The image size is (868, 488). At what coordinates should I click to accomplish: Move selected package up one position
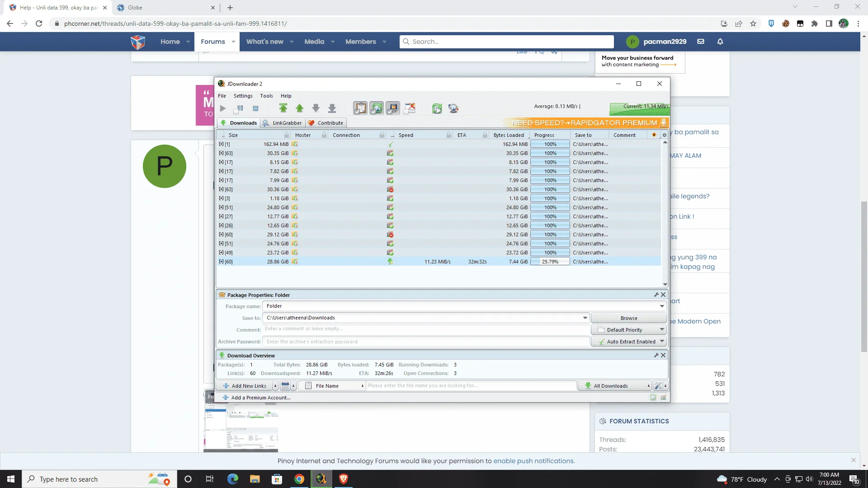click(x=300, y=108)
